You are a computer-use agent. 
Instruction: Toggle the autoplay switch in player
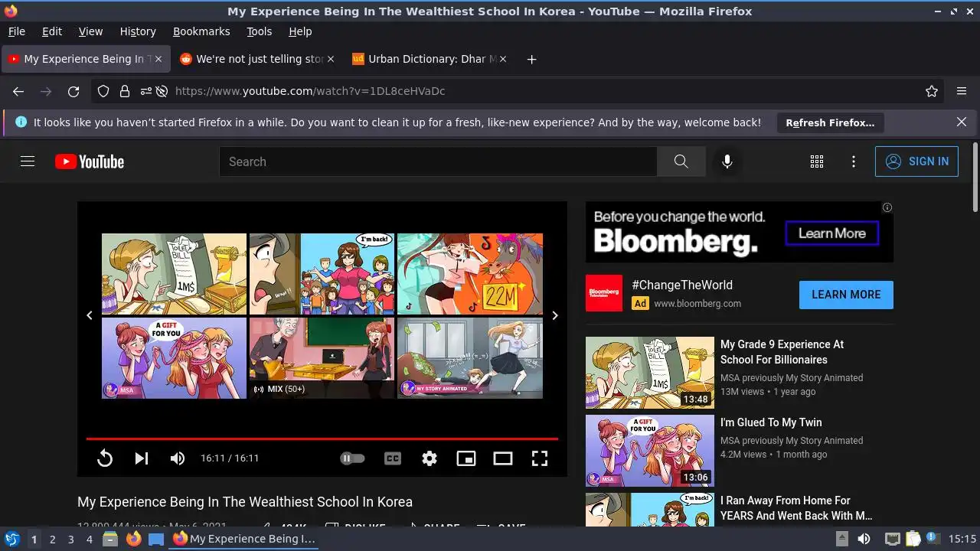(352, 458)
